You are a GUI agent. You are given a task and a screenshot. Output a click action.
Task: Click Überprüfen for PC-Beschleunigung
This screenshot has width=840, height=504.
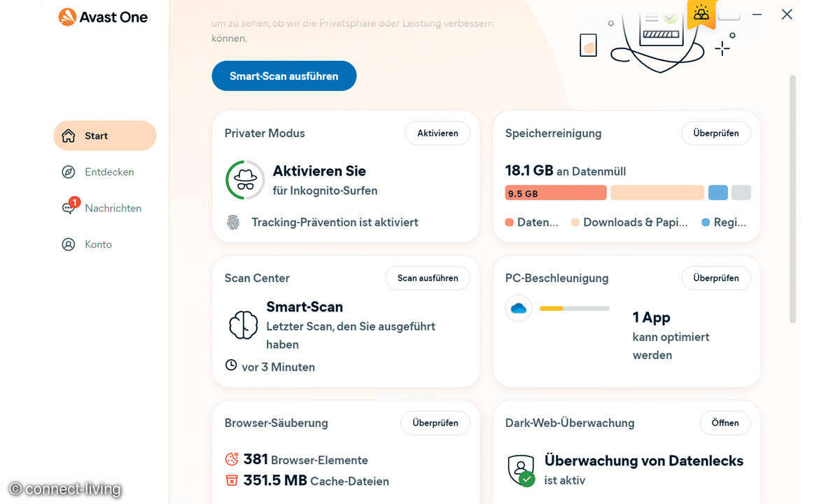716,278
